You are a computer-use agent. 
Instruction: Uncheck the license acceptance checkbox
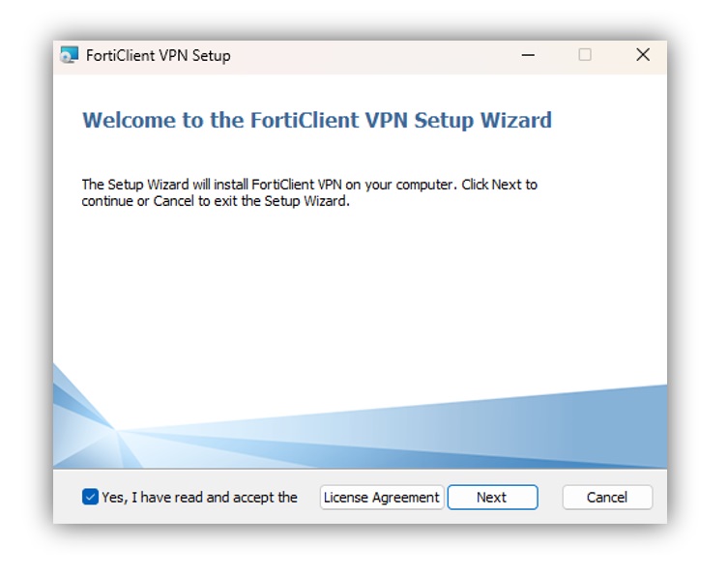(90, 497)
